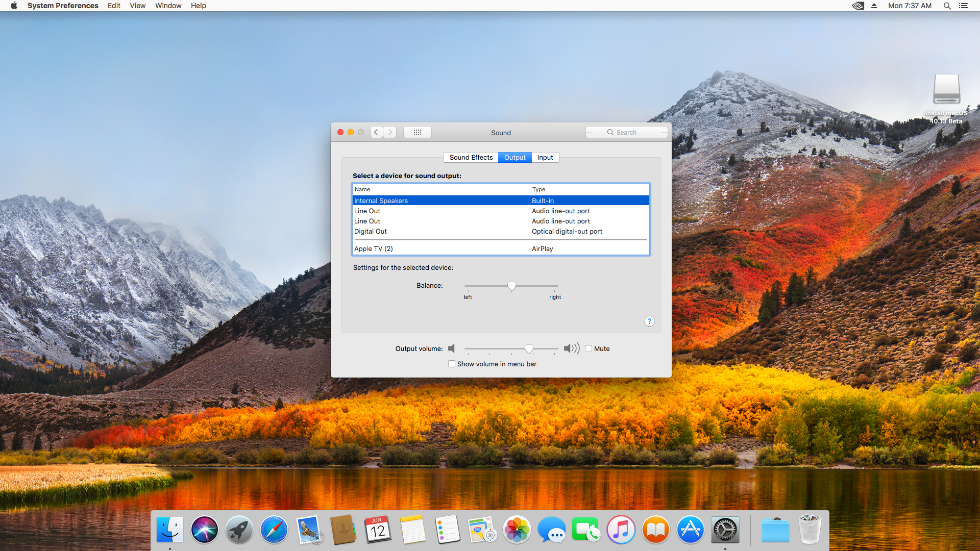Switch to the Sound Effects tab
The width and height of the screenshot is (980, 551).
pyautogui.click(x=471, y=157)
